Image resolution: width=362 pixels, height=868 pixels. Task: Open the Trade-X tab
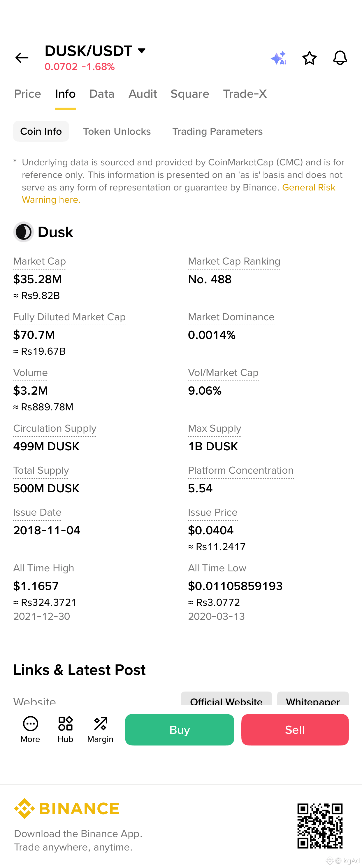click(245, 94)
